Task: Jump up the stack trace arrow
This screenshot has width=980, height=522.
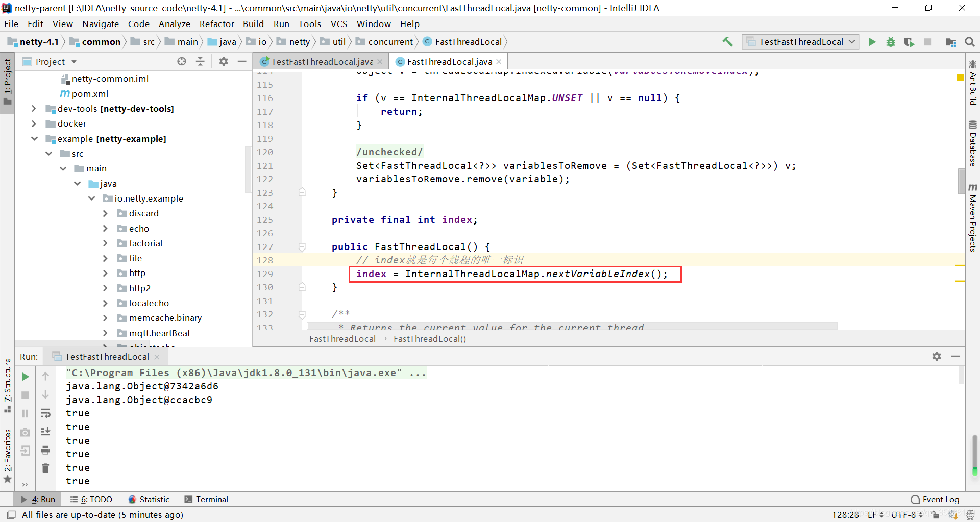Action: (x=45, y=377)
